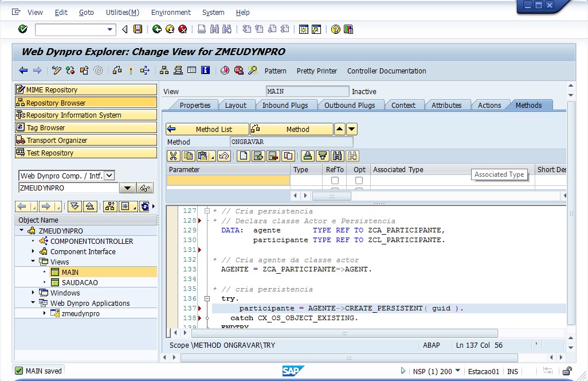Collapse the Views tree node
The height and width of the screenshot is (381, 588).
33,262
